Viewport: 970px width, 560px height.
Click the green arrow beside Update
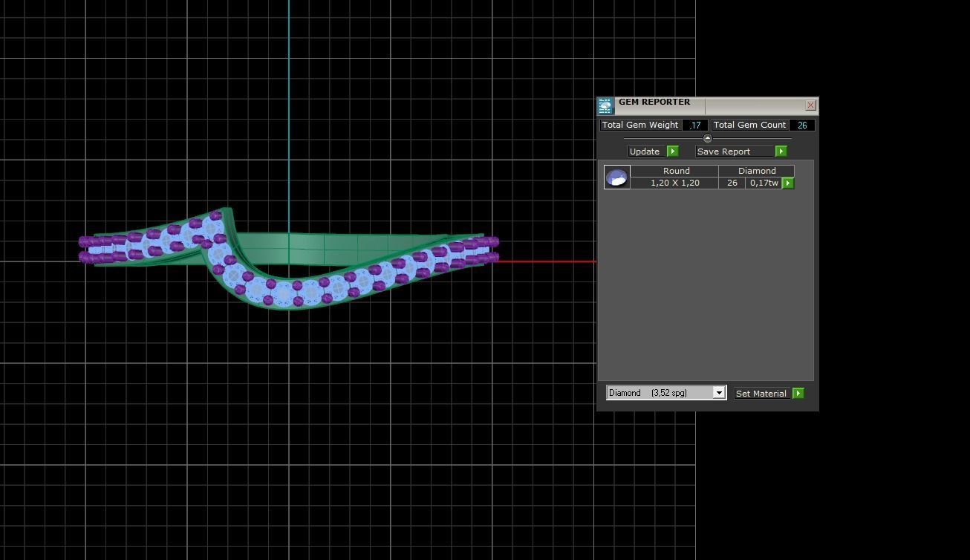click(x=673, y=152)
